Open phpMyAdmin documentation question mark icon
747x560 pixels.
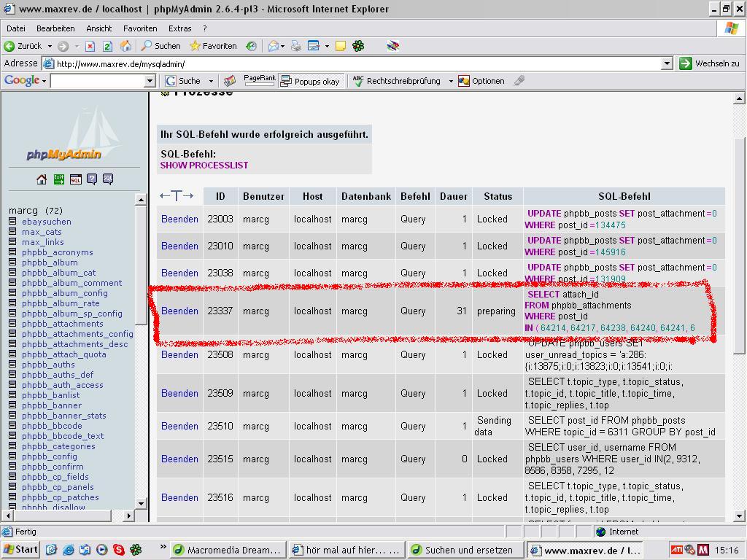pos(92,179)
